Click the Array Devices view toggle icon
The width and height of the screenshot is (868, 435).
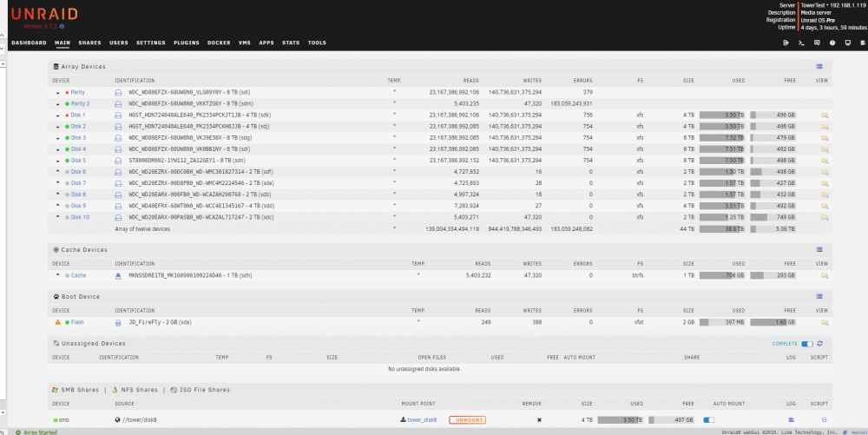pyautogui.click(x=819, y=66)
